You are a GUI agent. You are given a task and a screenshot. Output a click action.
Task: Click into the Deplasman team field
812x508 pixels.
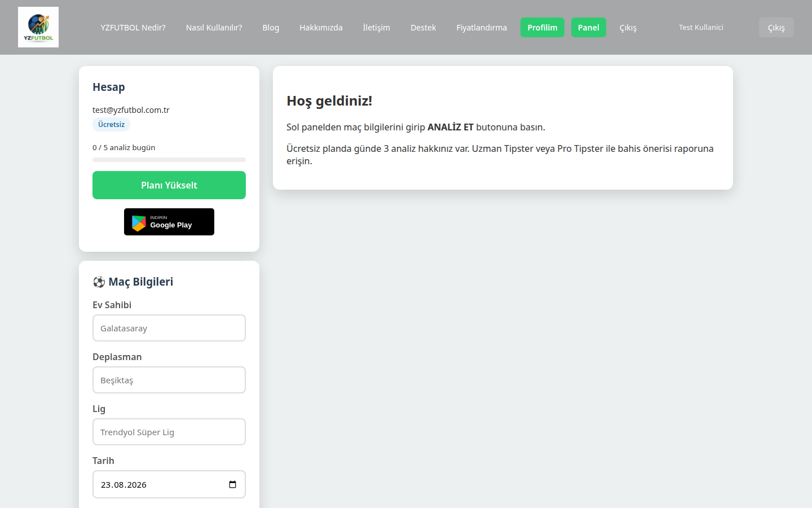(x=169, y=380)
